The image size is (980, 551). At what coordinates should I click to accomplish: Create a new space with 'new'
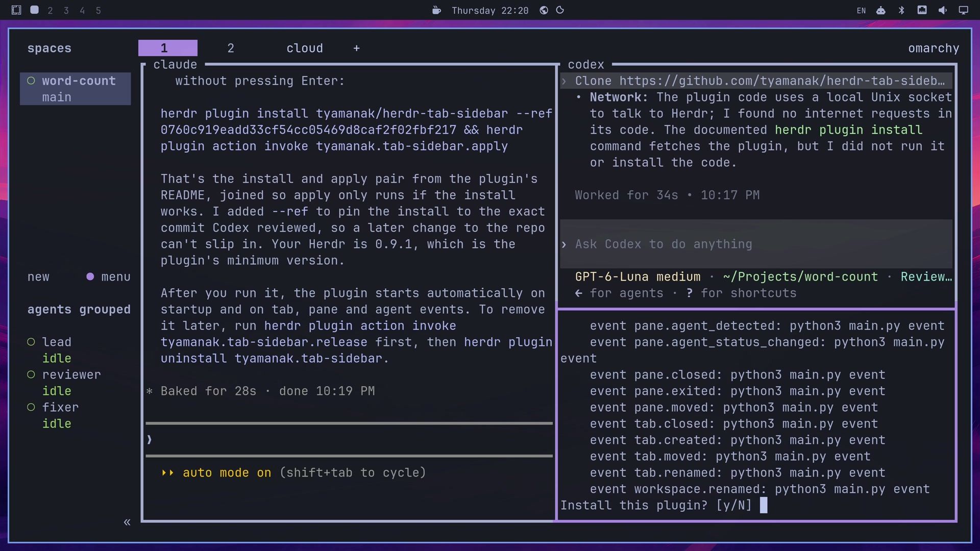coord(38,277)
